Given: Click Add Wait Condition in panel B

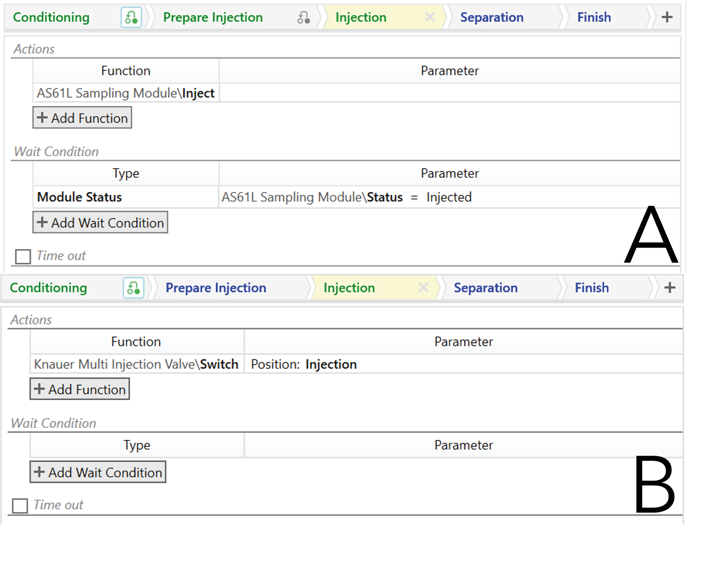Looking at the screenshot, I should click(98, 472).
